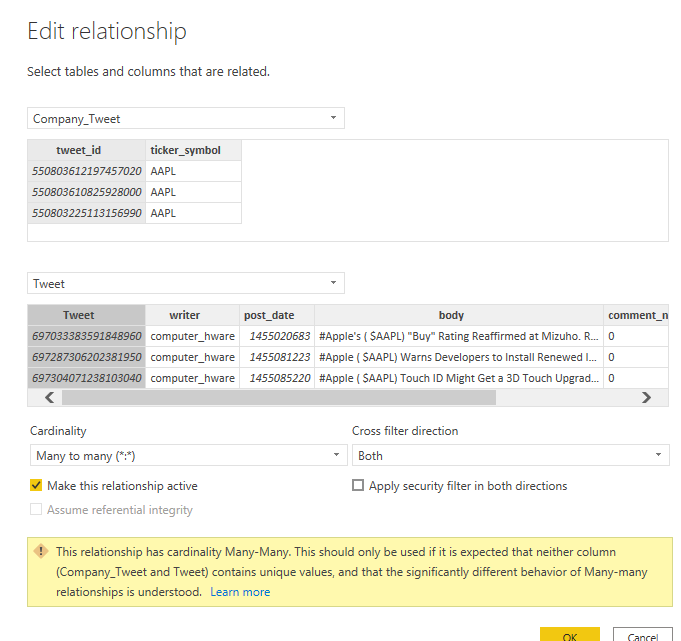681x641 pixels.
Task: Click post_date value 1455081223
Action: pos(277,357)
